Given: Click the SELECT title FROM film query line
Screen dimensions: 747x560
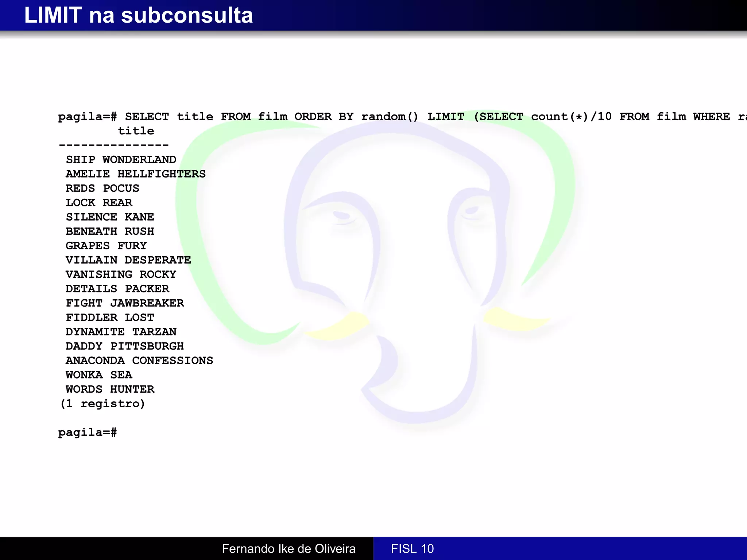Looking at the screenshot, I should (402, 117).
